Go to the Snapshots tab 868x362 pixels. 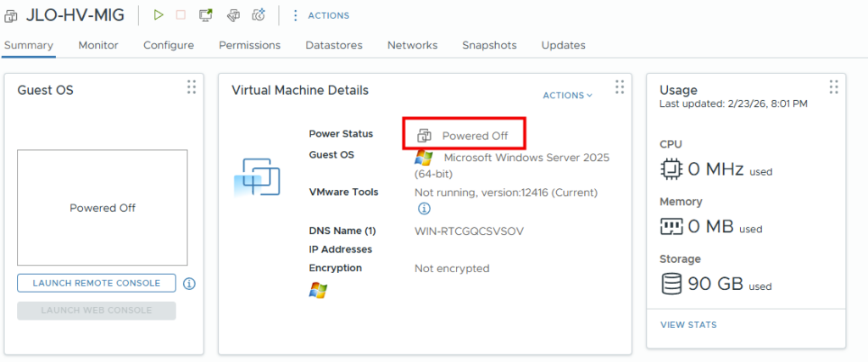[x=489, y=45]
